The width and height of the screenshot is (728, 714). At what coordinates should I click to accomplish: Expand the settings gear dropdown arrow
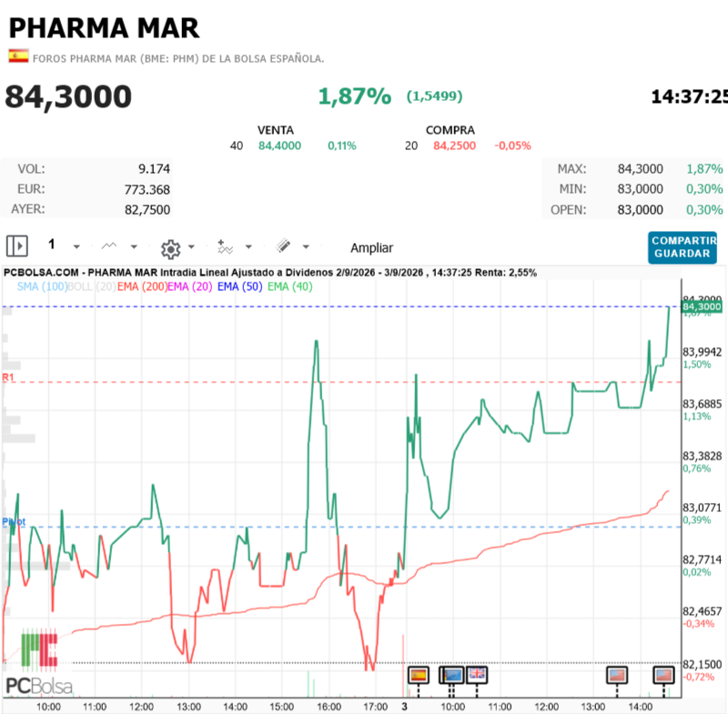coord(191,246)
